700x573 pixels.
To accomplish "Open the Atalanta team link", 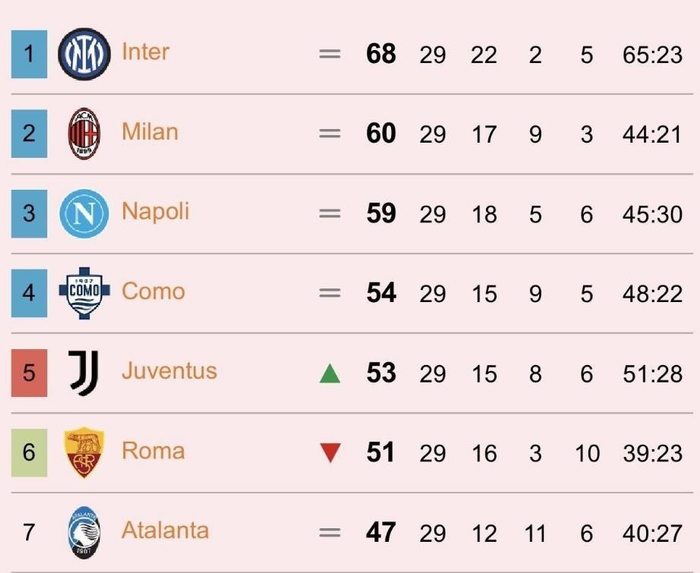I will coord(165,531).
